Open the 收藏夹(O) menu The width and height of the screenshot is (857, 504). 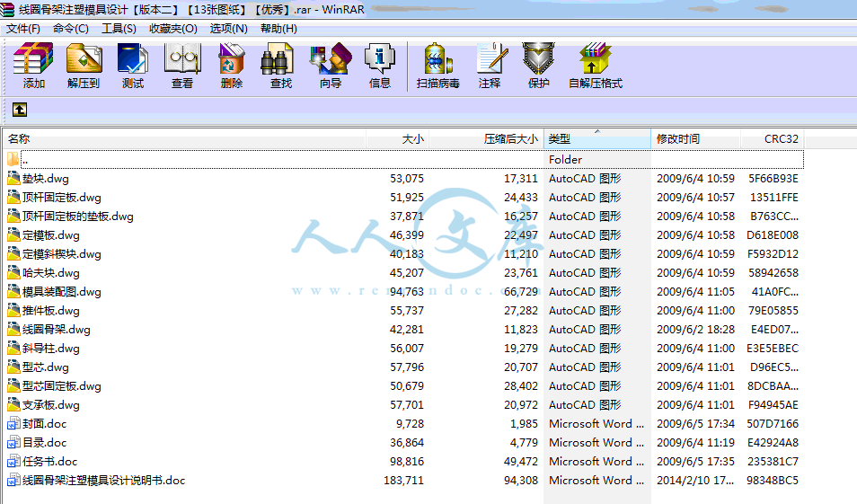point(173,29)
